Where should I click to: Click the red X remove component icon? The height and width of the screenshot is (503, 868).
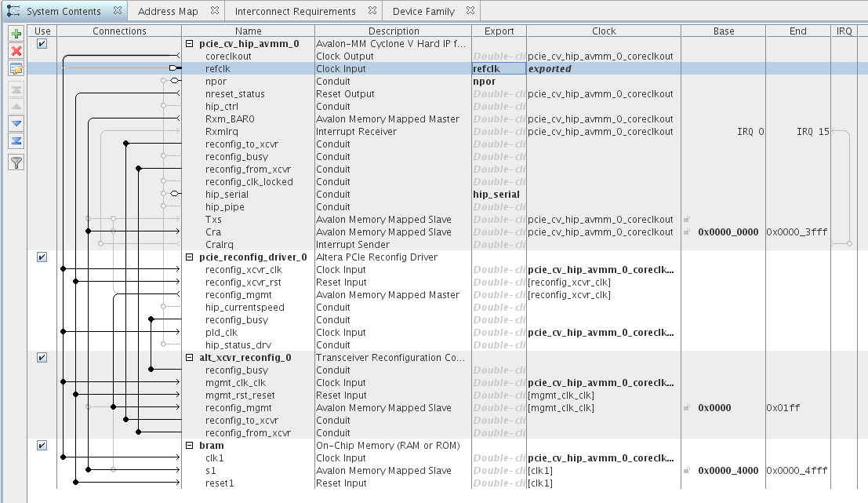click(x=16, y=51)
